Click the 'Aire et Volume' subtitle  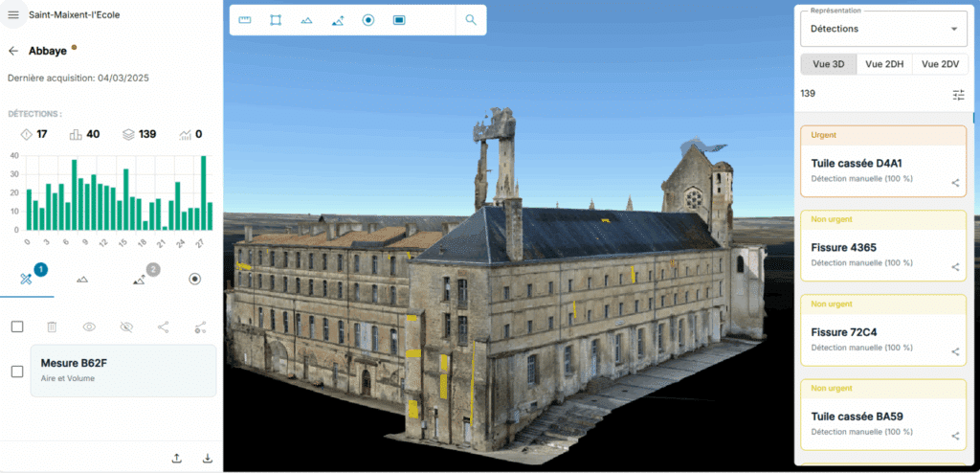[68, 378]
